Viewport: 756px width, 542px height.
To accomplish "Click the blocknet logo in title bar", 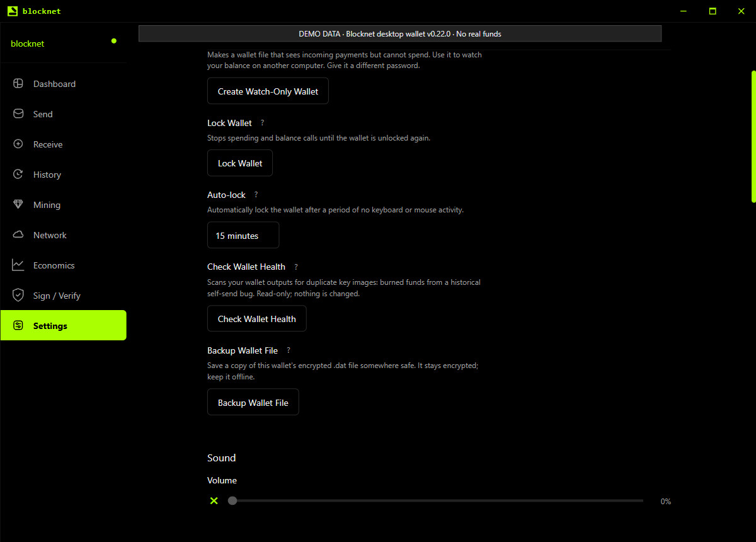I will click(13, 11).
